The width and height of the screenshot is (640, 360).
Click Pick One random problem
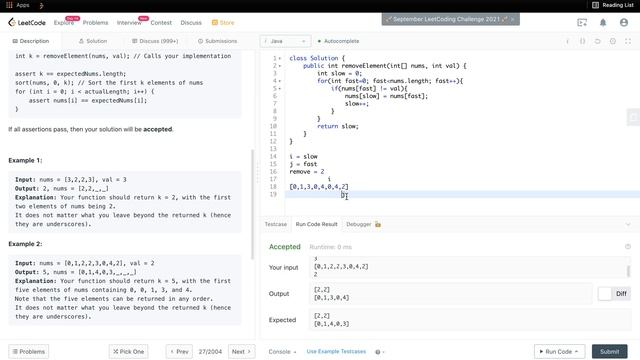point(129,351)
